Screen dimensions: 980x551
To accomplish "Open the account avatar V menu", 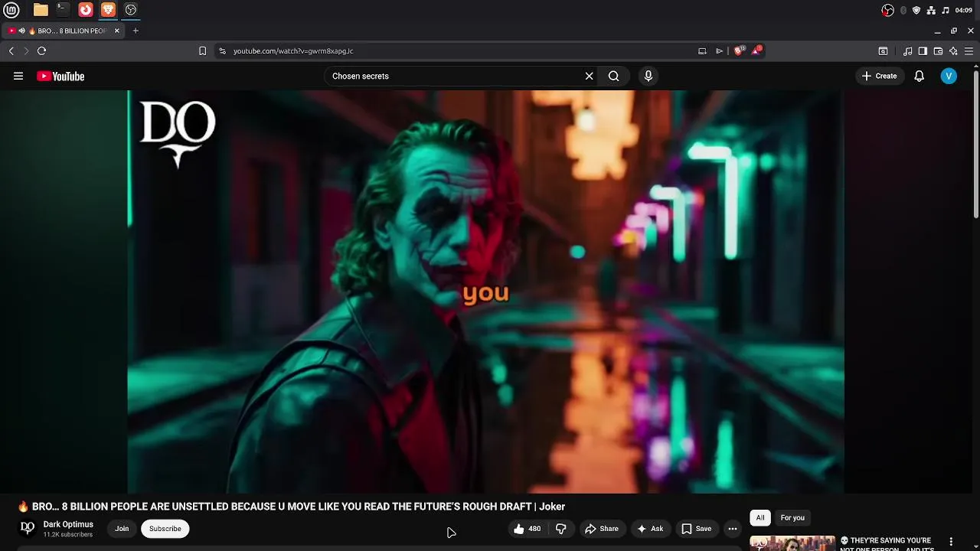I will point(949,76).
